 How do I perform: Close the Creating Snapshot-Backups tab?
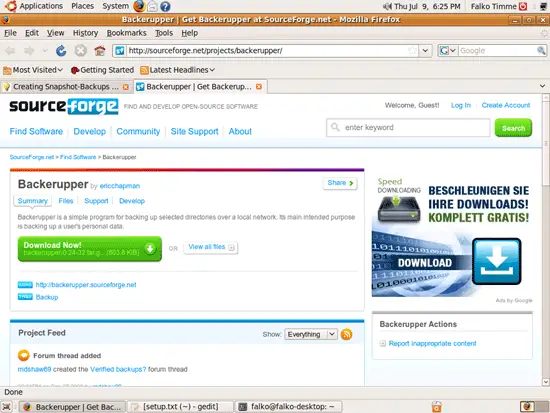point(126,87)
